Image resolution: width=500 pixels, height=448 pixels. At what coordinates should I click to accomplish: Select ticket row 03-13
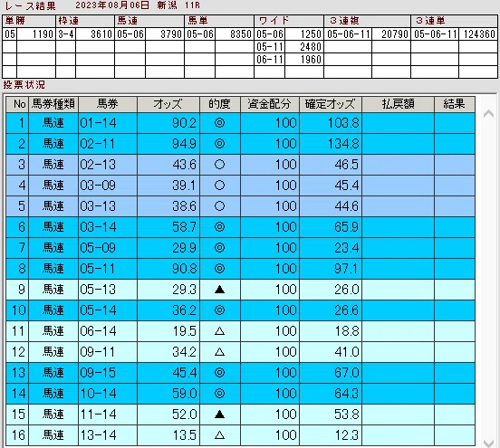click(240, 206)
